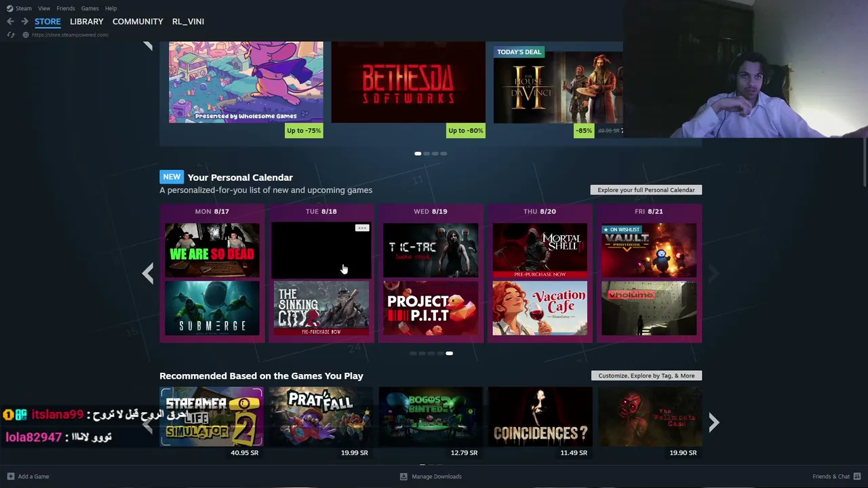Open the Pratfall recommendation
The image size is (868, 488).
pyautogui.click(x=321, y=417)
